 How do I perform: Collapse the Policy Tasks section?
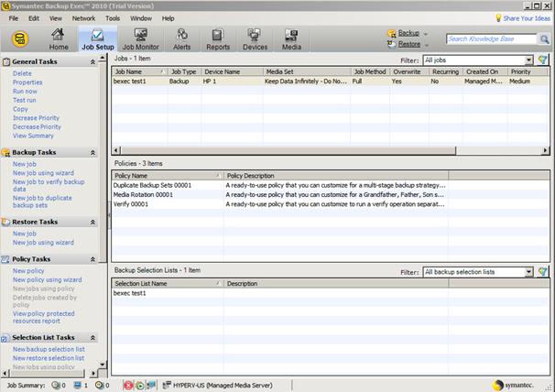[92, 259]
